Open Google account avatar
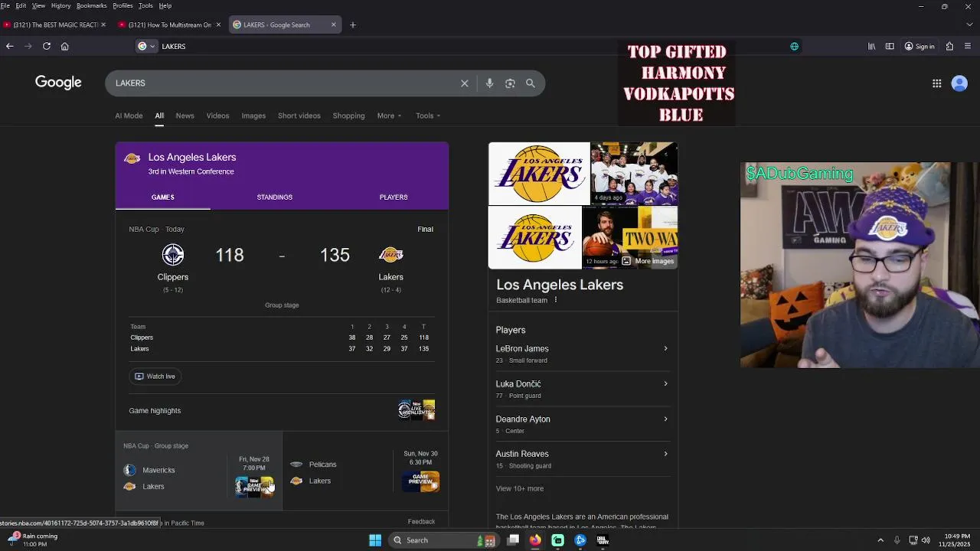Viewport: 980px width, 551px height. pyautogui.click(x=959, y=83)
